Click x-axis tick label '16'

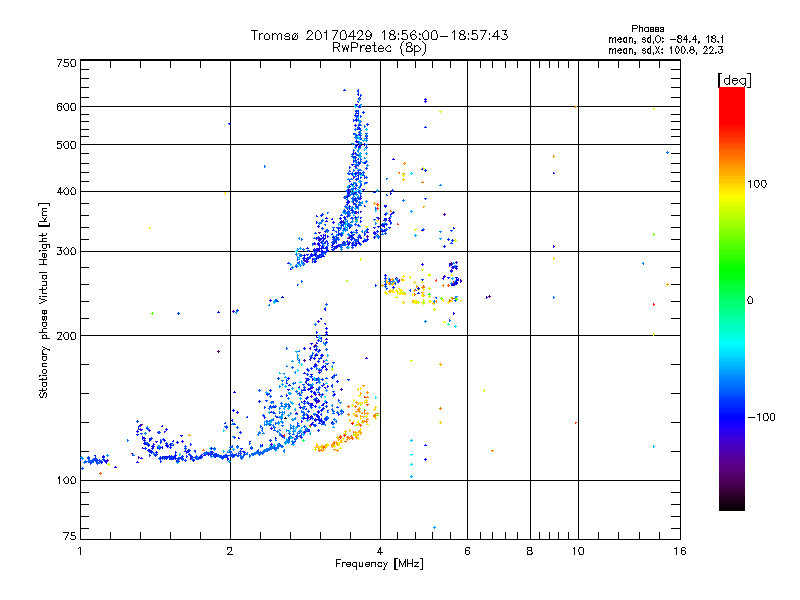pyautogui.click(x=680, y=551)
